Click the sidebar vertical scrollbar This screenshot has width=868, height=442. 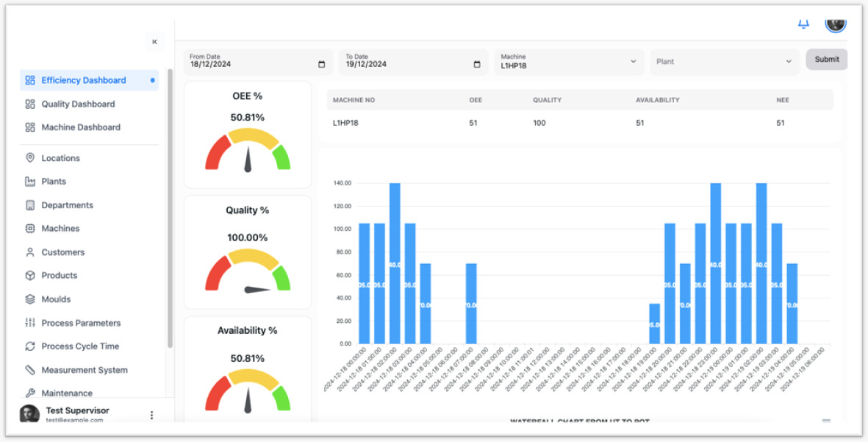click(171, 206)
